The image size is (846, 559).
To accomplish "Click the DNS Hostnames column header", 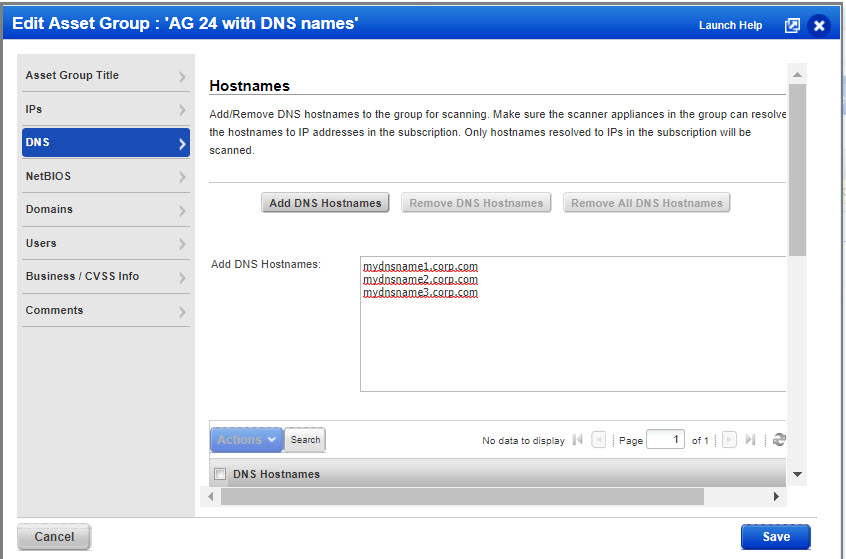I will click(x=276, y=474).
